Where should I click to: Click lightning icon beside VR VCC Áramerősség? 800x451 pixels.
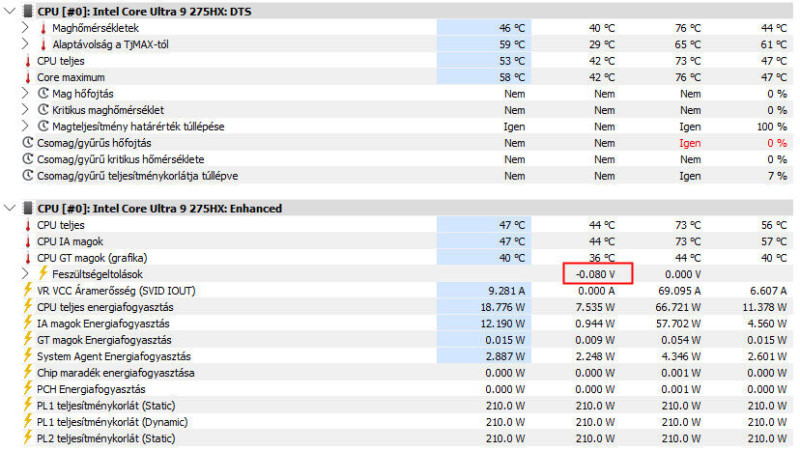click(x=28, y=290)
